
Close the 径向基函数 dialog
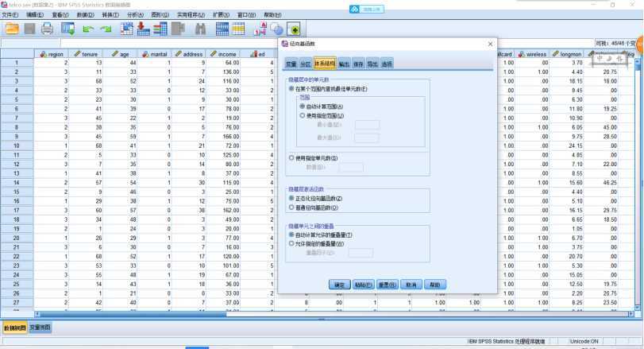pyautogui.click(x=490, y=44)
